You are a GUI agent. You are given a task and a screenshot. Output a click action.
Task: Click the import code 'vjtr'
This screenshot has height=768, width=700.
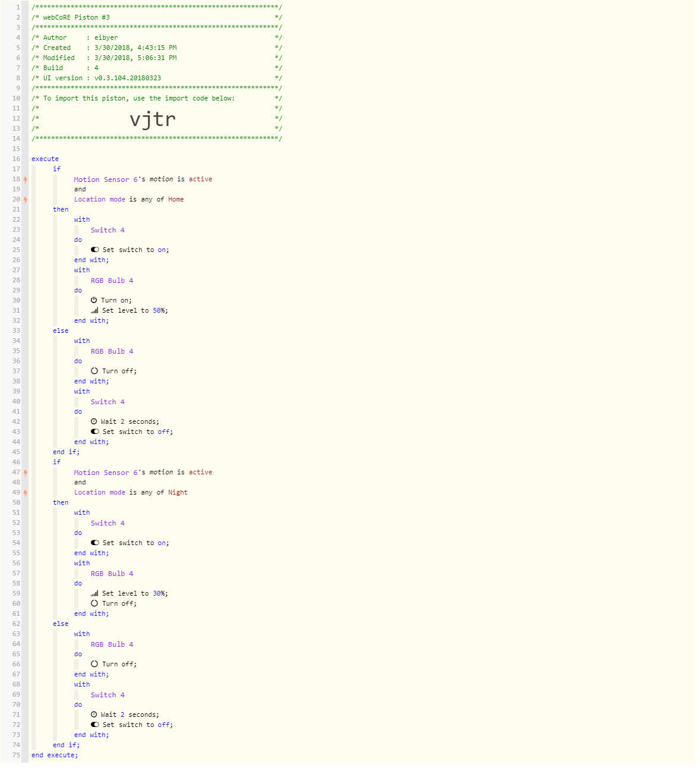point(153,119)
